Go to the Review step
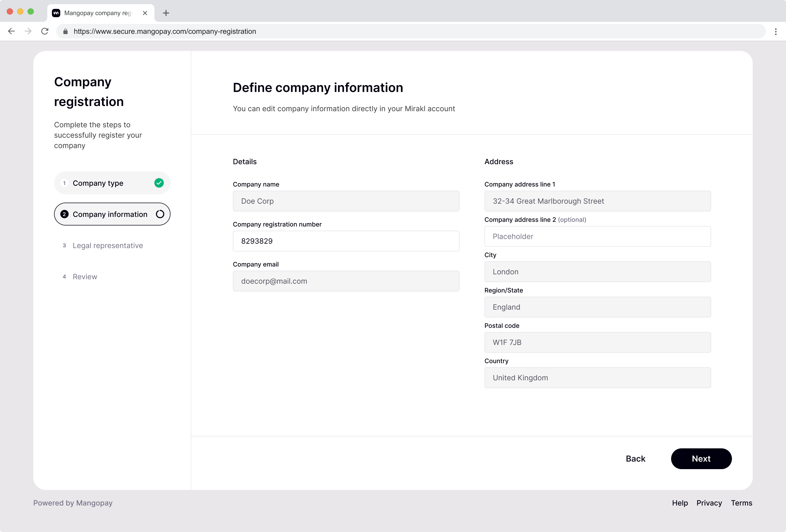The image size is (786, 532). tap(85, 276)
